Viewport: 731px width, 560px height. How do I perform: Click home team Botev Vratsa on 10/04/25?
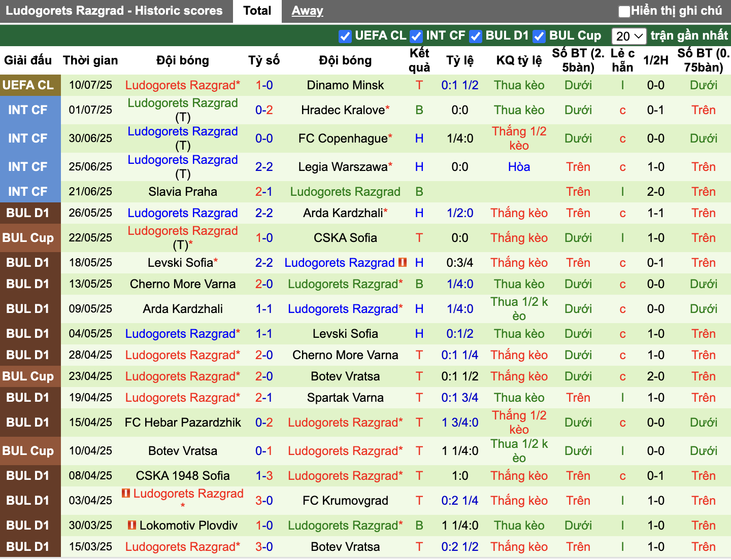(x=183, y=451)
